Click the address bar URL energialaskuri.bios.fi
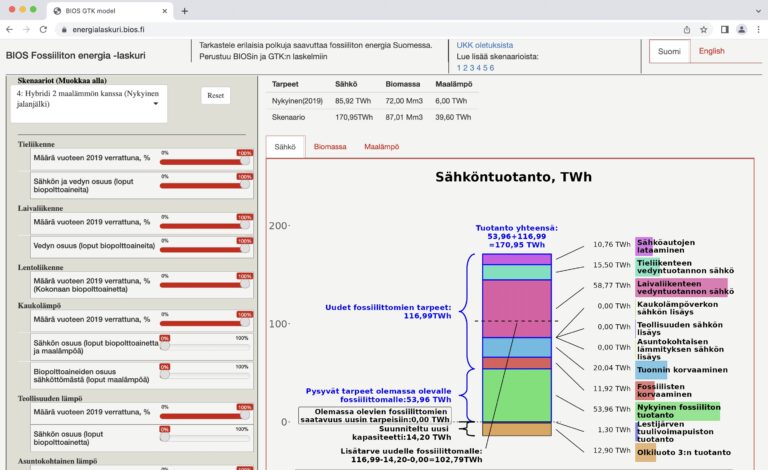This screenshot has width=768, height=470. click(108, 29)
